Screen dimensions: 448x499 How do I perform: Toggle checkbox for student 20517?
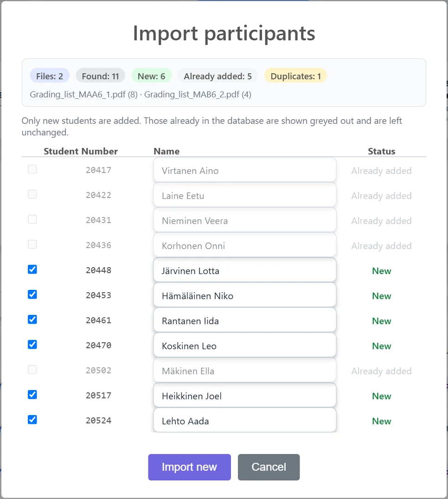click(32, 395)
